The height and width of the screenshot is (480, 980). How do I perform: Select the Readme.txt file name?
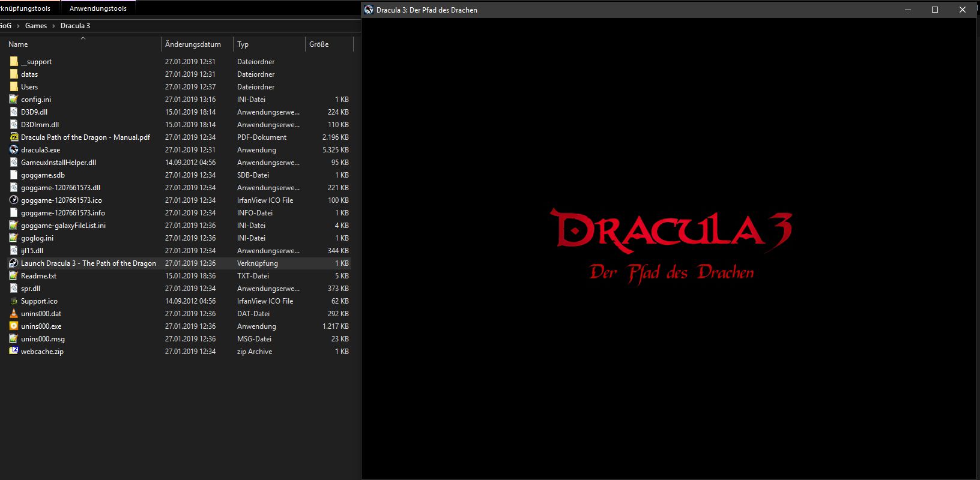click(x=38, y=276)
